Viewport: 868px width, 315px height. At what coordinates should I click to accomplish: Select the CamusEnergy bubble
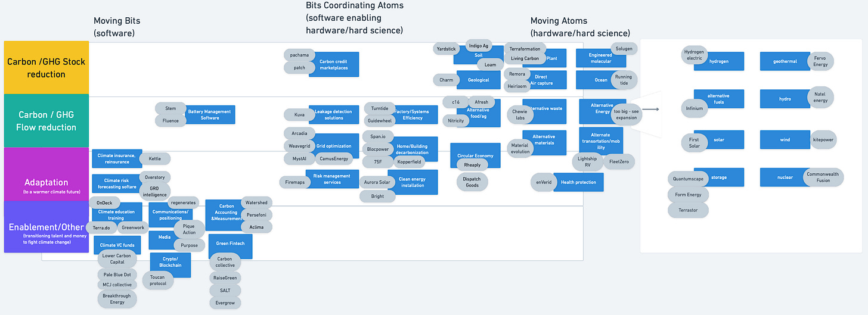(x=333, y=159)
